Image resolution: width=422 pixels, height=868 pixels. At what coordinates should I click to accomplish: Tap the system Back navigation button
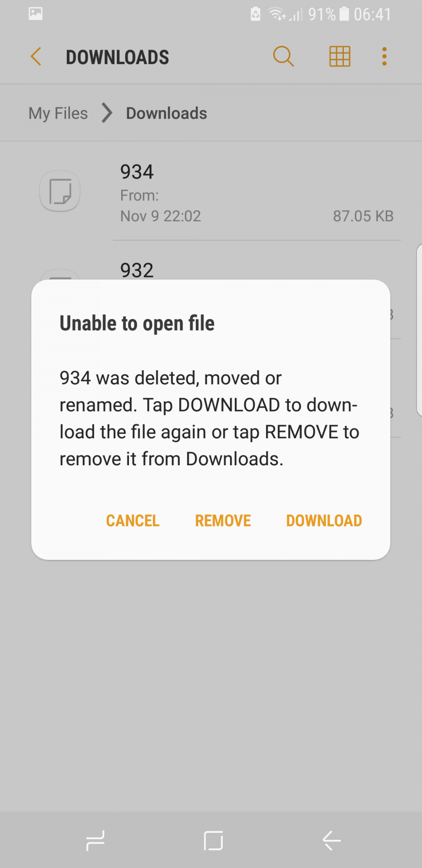point(331,841)
